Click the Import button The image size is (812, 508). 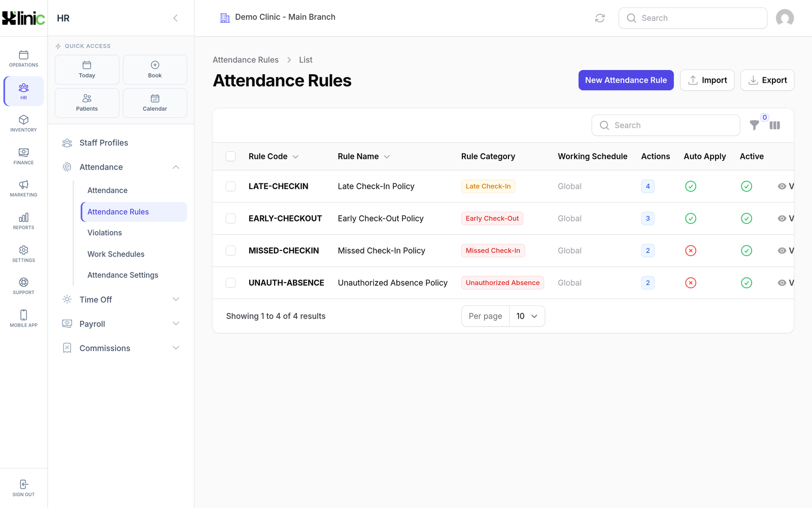click(707, 80)
